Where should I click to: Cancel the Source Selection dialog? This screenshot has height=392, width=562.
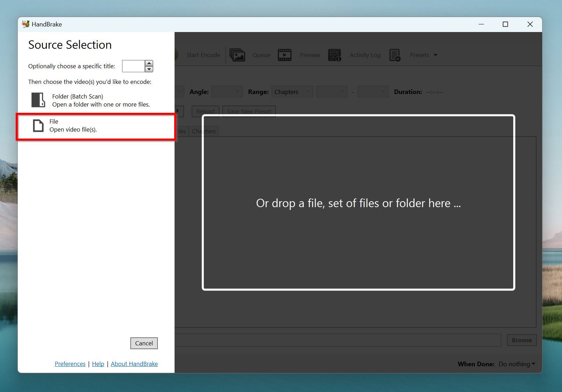click(x=144, y=343)
